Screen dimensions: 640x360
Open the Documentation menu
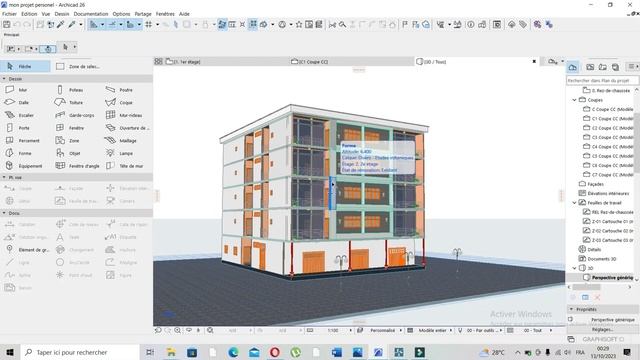(91, 14)
